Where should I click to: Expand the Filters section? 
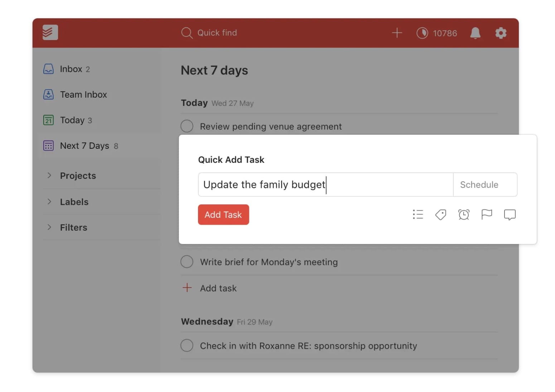(49, 227)
